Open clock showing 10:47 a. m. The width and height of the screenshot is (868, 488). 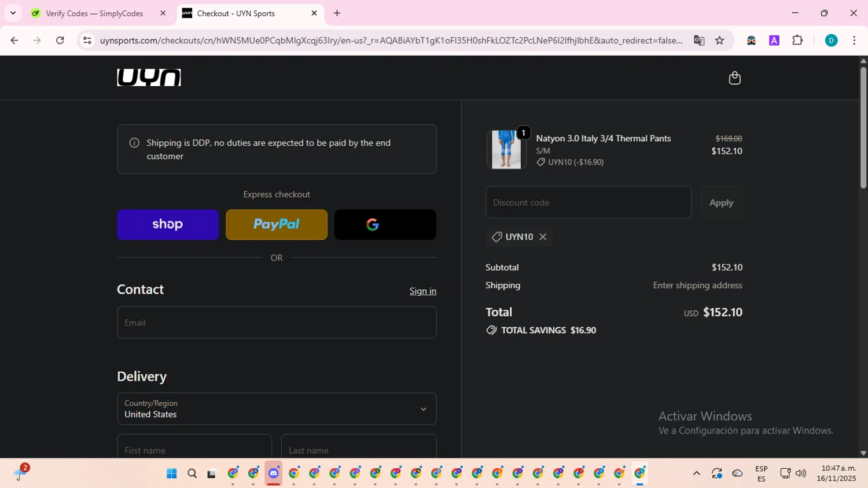coord(836,474)
